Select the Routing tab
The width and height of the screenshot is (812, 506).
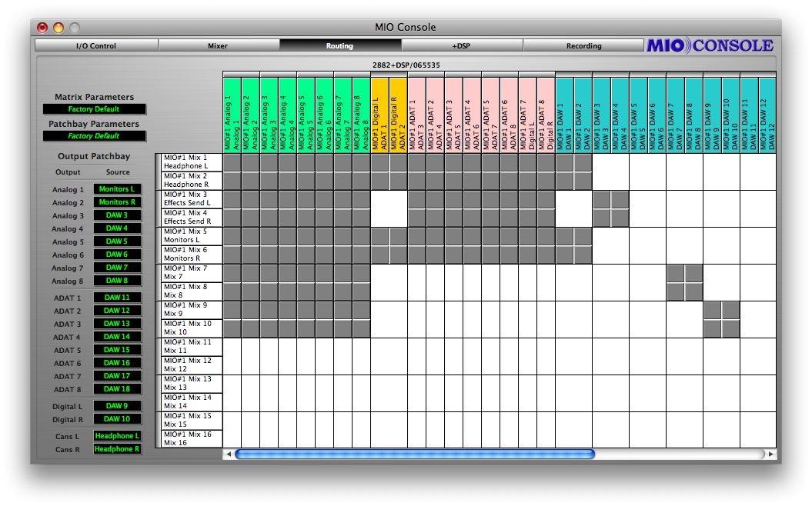[x=339, y=45]
